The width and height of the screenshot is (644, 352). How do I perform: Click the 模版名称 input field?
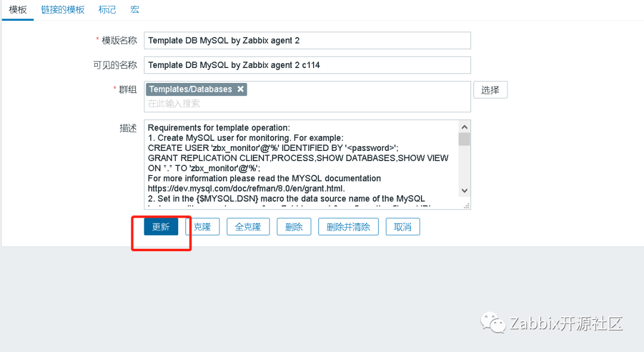[x=307, y=41]
